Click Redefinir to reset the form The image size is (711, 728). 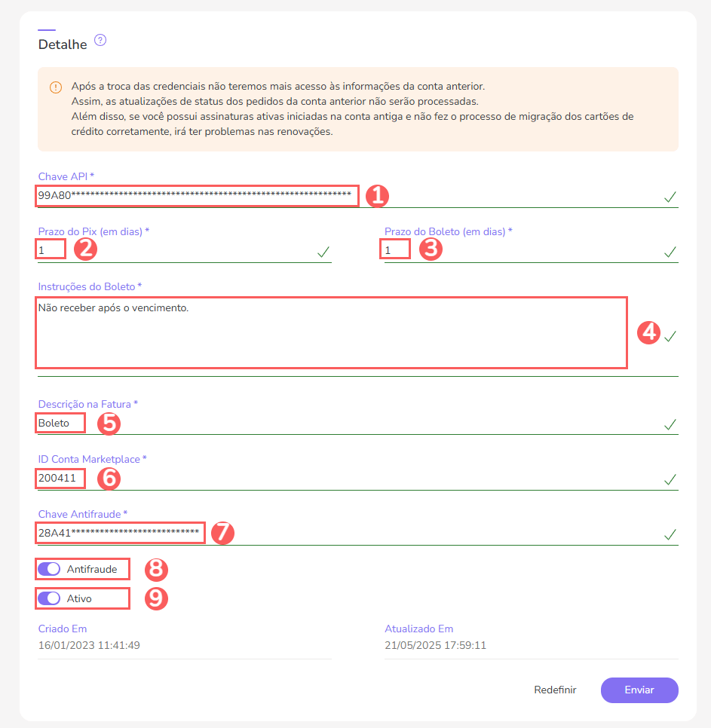555,690
